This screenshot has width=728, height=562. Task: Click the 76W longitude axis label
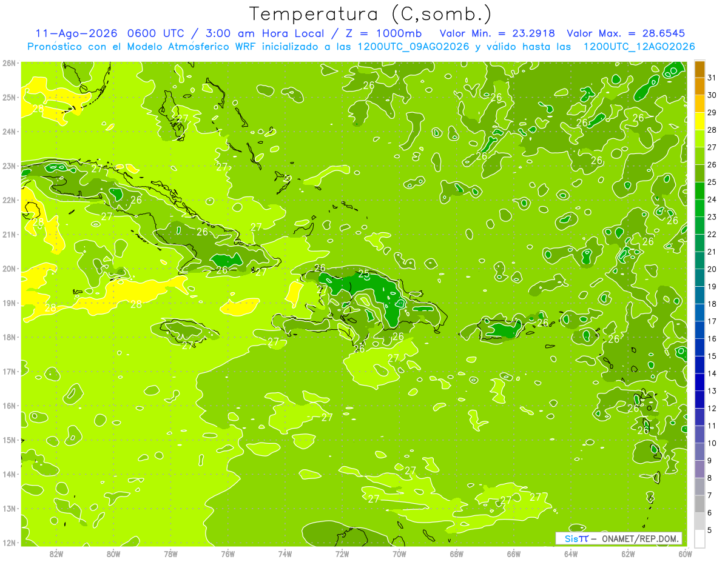(x=228, y=553)
